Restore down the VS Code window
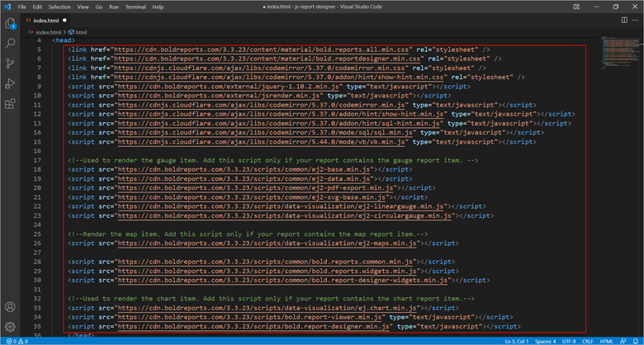 616,7
